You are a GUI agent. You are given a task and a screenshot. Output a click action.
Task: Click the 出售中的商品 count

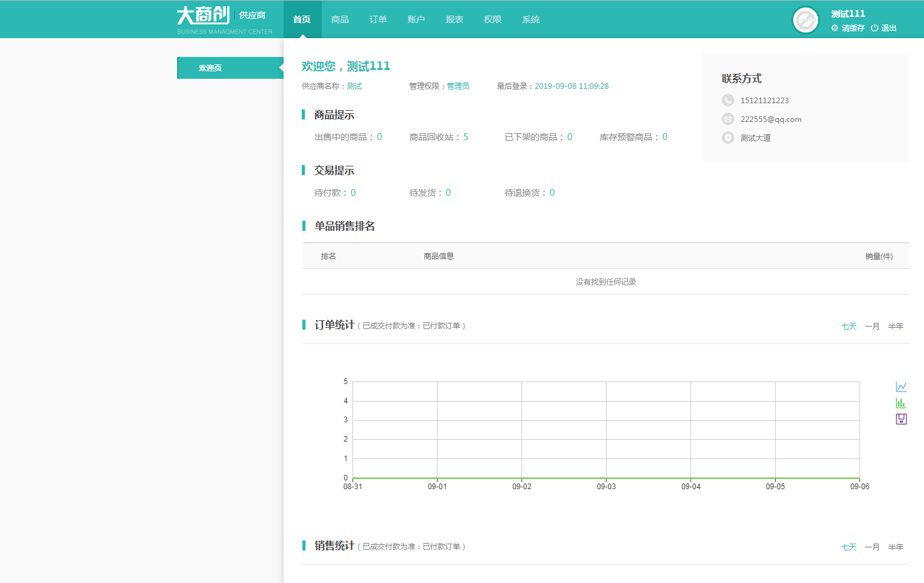(x=379, y=137)
